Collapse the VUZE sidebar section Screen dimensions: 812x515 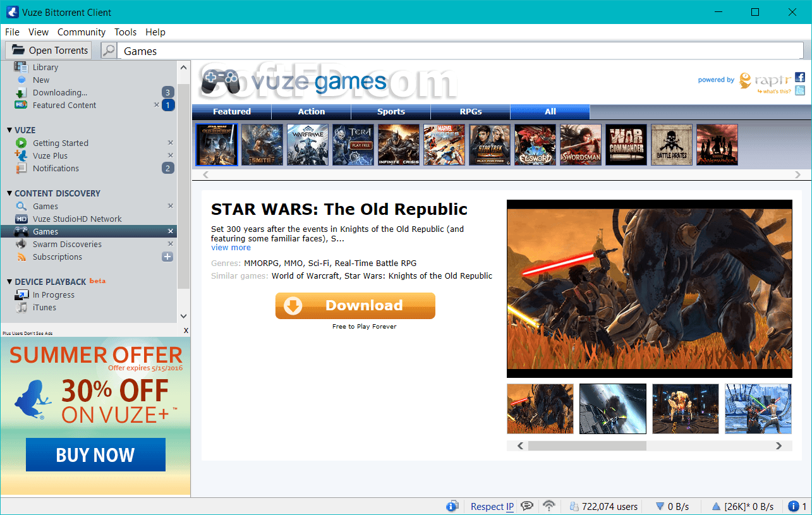(9, 130)
